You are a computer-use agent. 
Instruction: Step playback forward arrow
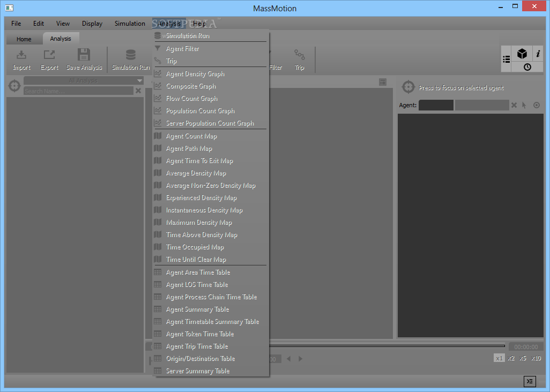300,359
